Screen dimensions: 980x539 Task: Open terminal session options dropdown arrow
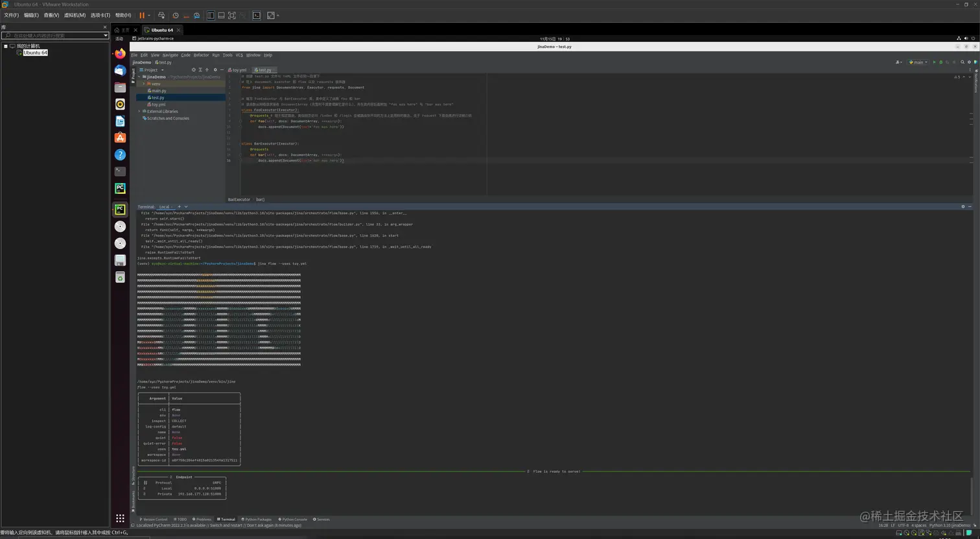[x=186, y=207]
